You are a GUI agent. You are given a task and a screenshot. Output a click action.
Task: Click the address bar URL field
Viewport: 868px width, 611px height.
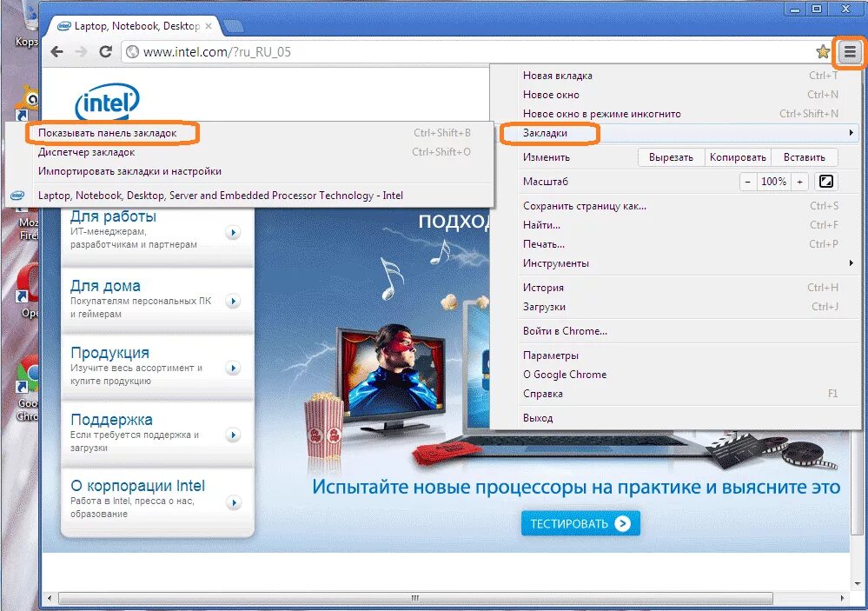click(x=476, y=52)
